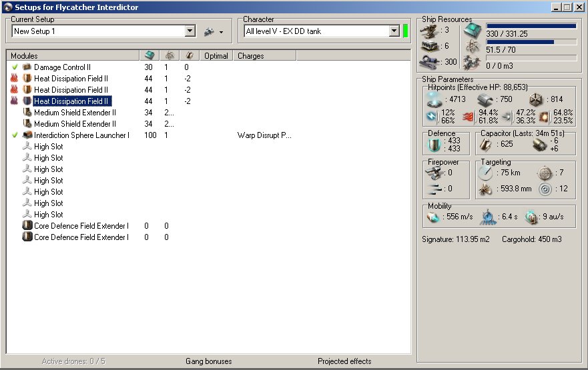Click the powergrid usage bar 51.5 / 70
588x370 pixels.
pyautogui.click(x=531, y=42)
